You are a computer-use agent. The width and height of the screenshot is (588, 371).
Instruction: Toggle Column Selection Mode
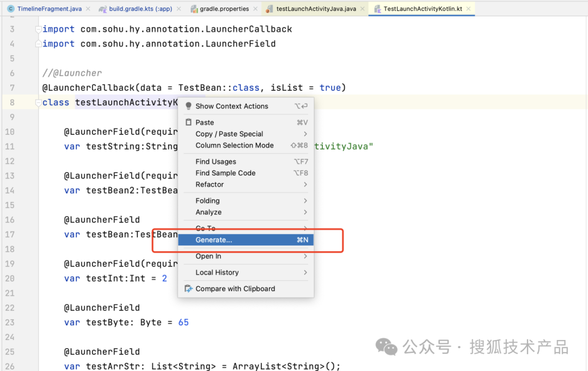246,145
